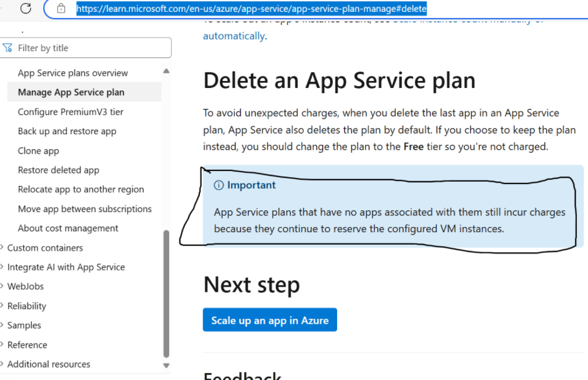The image size is (588, 380).
Task: Click the Delete an App Service plan heading
Action: (340, 80)
